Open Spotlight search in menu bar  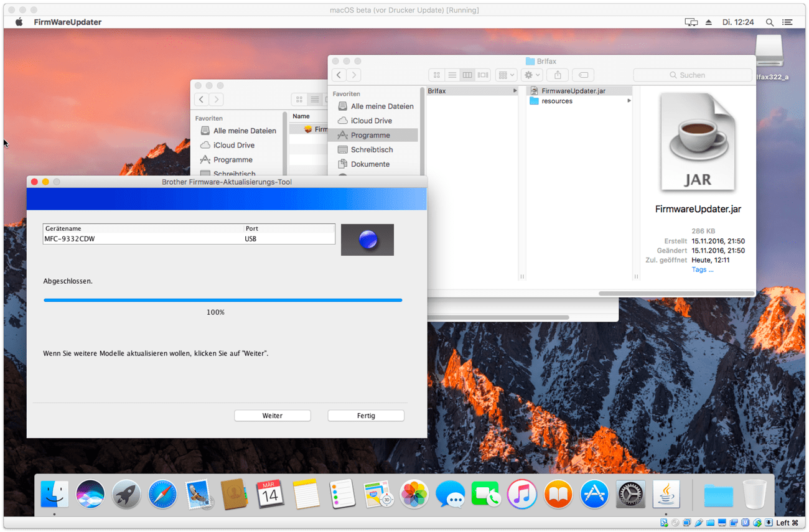click(x=770, y=22)
